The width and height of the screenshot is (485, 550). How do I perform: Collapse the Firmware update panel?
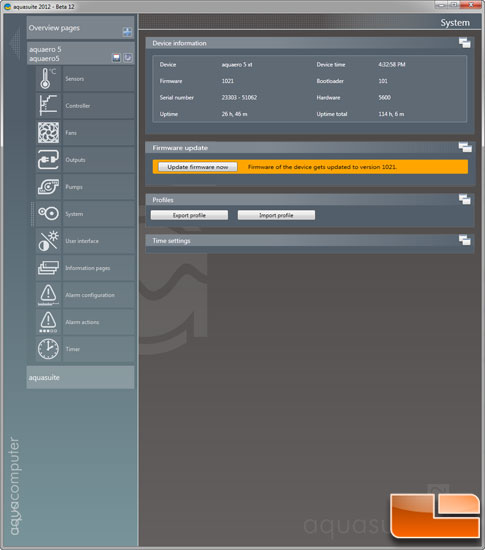pyautogui.click(x=465, y=147)
